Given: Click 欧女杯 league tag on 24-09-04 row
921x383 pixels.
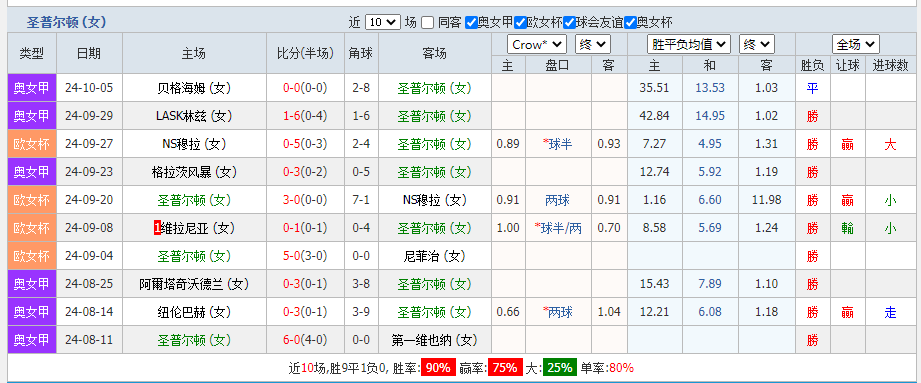Looking at the screenshot, I should (32, 256).
